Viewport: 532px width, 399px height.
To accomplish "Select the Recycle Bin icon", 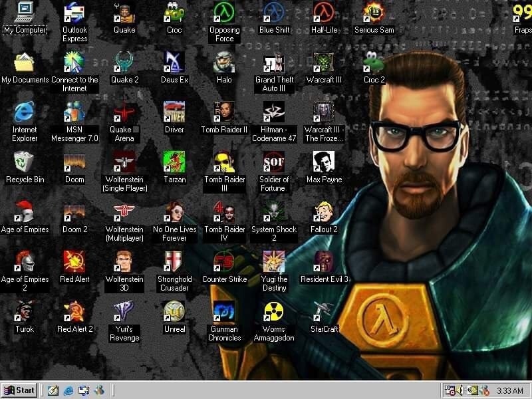I will point(25,162).
